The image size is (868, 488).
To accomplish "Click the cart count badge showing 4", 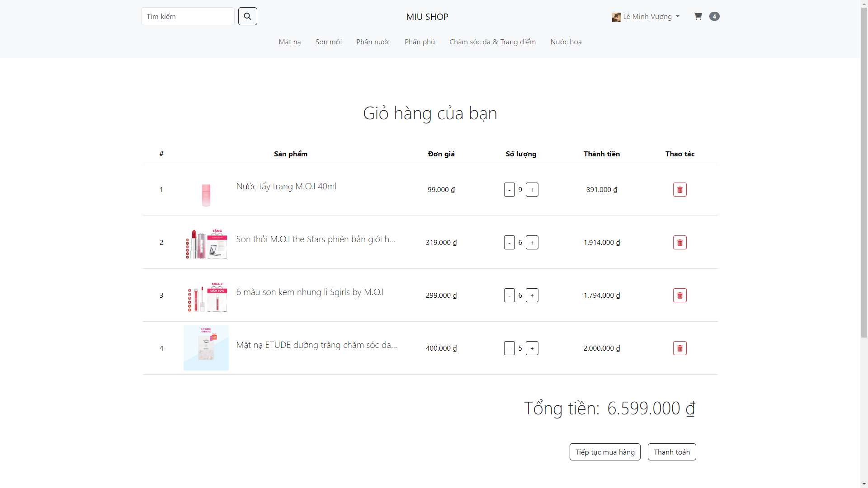I will (714, 16).
